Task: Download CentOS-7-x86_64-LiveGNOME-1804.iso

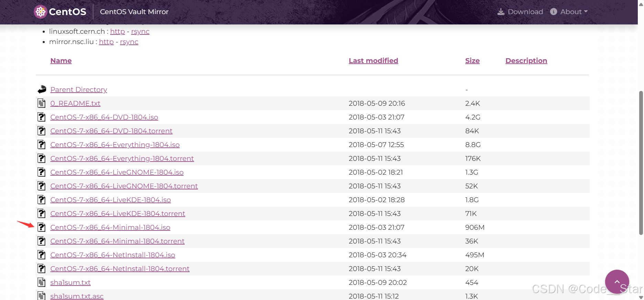Action: (117, 172)
